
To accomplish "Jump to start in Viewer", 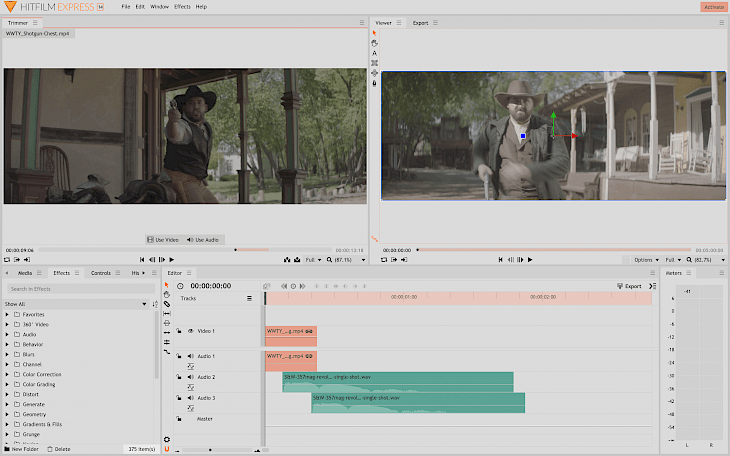I will point(500,259).
